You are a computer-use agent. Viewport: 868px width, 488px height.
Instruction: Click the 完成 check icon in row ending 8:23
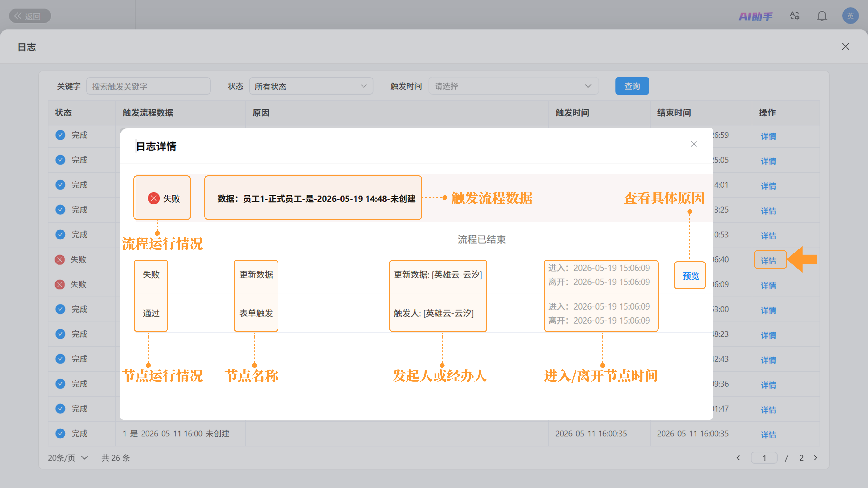(x=60, y=334)
